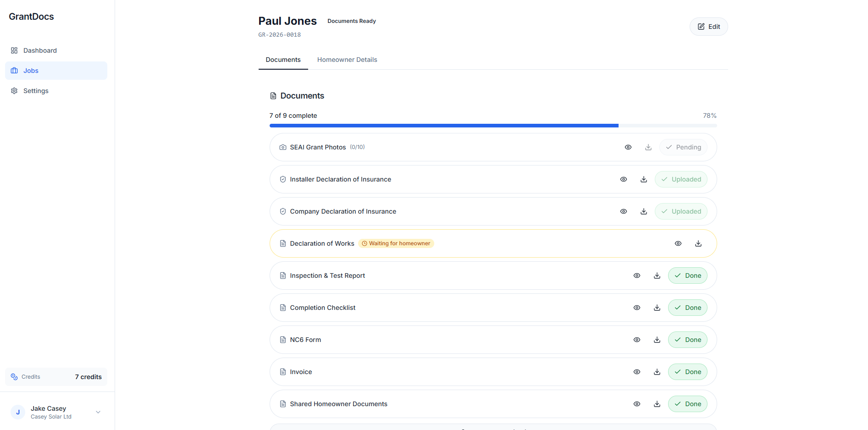
Task: Click the shield icon beside Installer Declaration
Action: point(283,179)
